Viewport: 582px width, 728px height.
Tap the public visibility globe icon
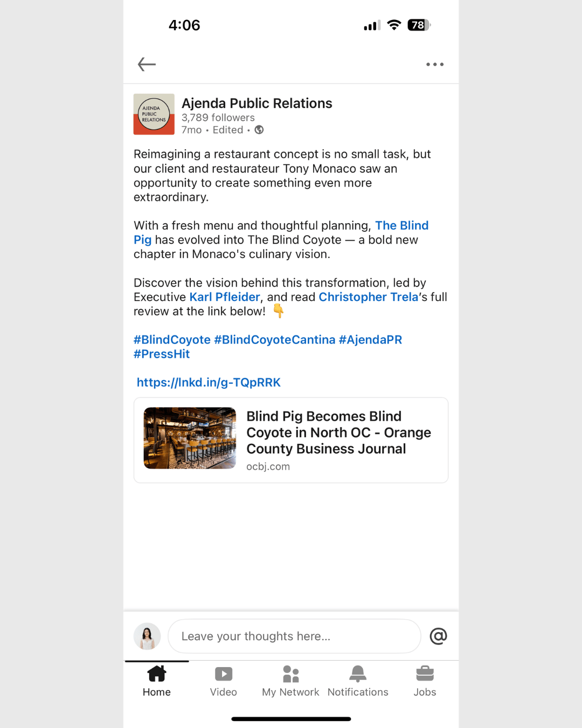[x=259, y=129]
